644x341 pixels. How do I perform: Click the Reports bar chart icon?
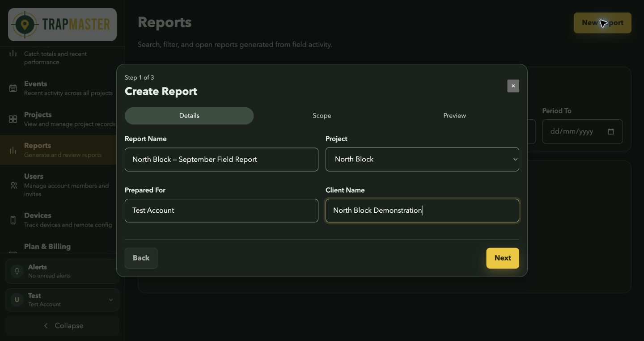[x=13, y=150]
